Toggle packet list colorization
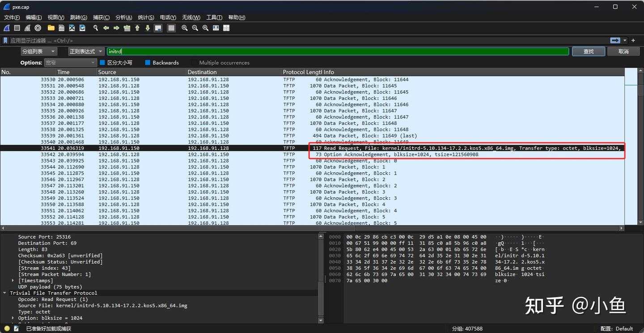Screen dimensions: 644x333 pyautogui.click(x=171, y=28)
